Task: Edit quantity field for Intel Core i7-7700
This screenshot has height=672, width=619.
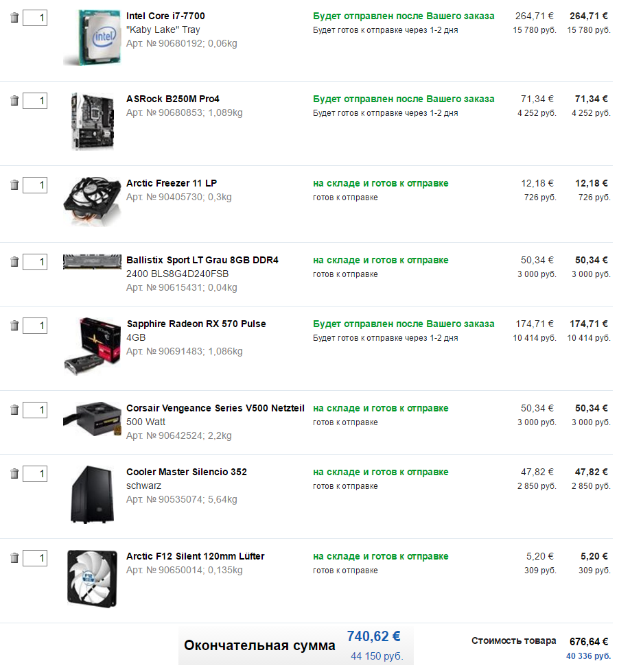Action: (35, 18)
